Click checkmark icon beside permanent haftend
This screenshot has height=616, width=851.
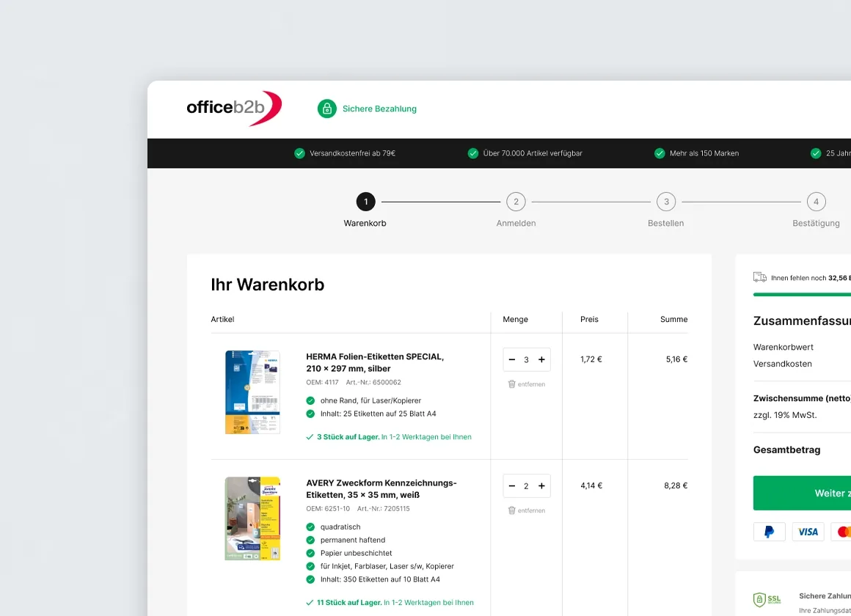(310, 540)
